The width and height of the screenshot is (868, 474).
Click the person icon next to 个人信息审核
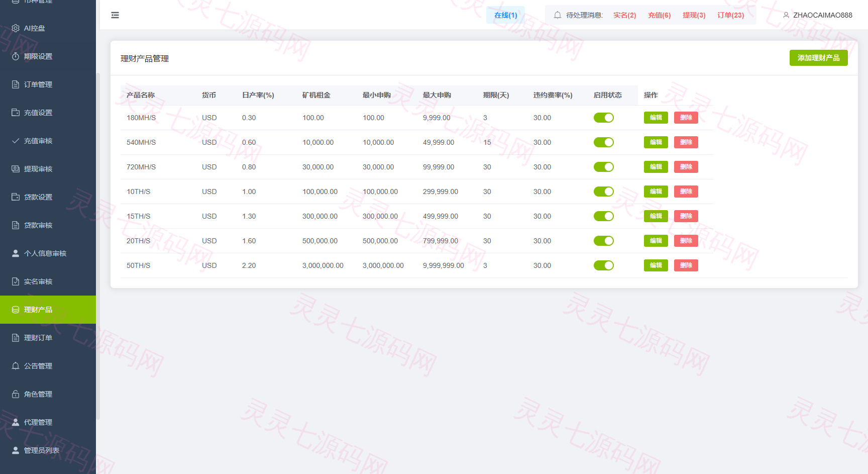[16, 253]
